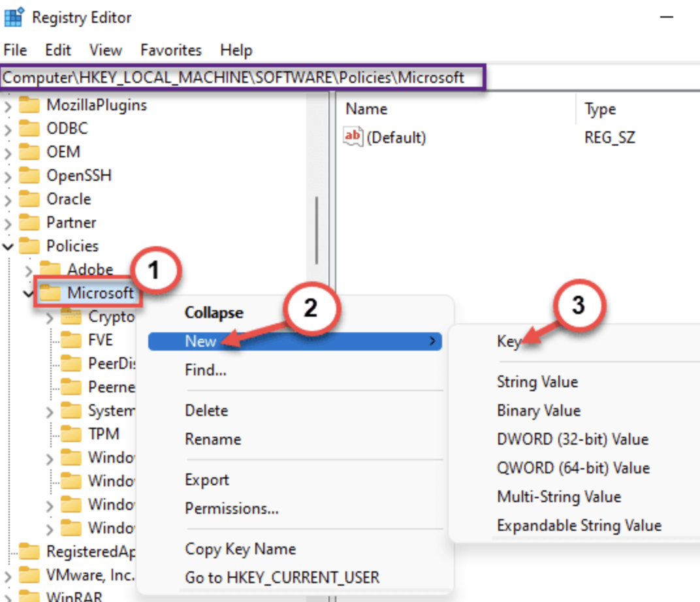Viewport: 700px width, 602px height.
Task: Select DWORD (32-bit) Value option
Action: [572, 439]
